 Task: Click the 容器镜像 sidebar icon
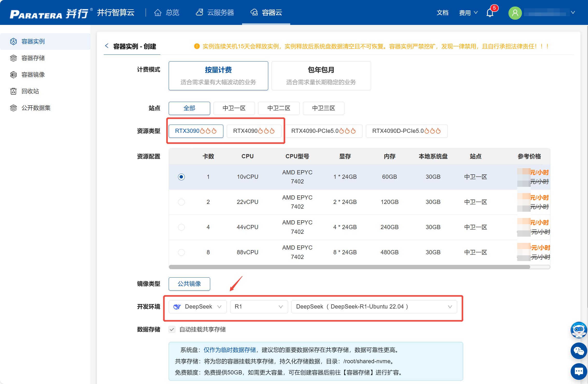pos(13,75)
